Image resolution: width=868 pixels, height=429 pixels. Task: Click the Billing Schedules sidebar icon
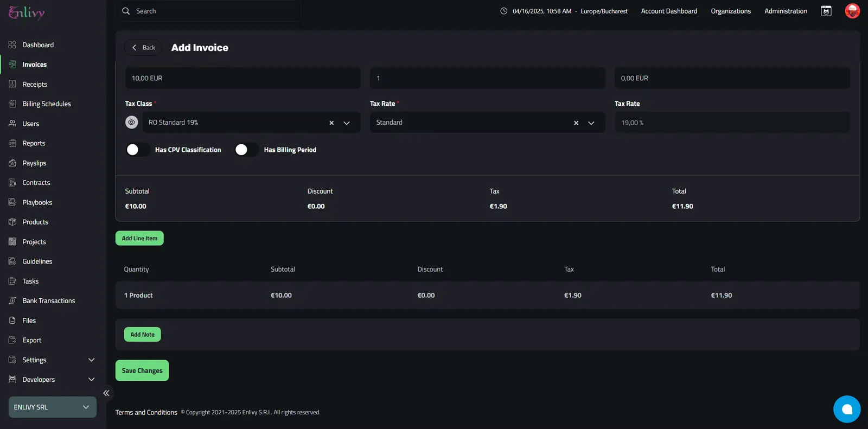[12, 104]
